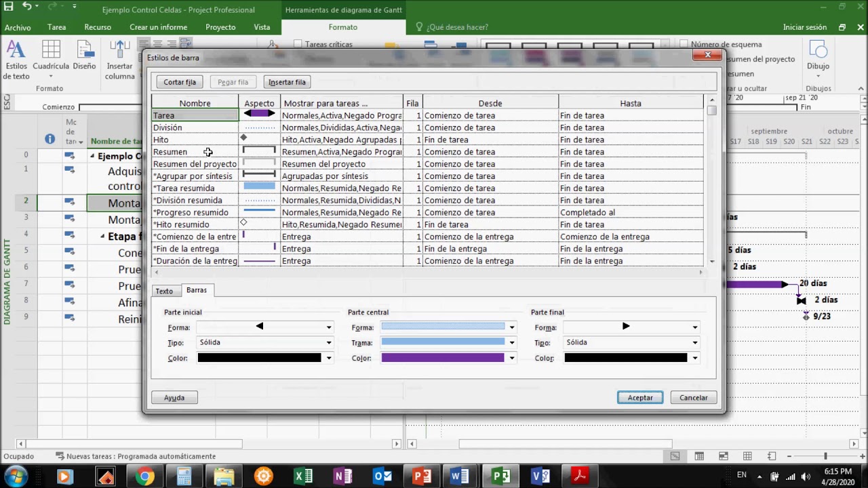Open PowerPoint from the taskbar
The width and height of the screenshot is (868, 488).
click(422, 476)
